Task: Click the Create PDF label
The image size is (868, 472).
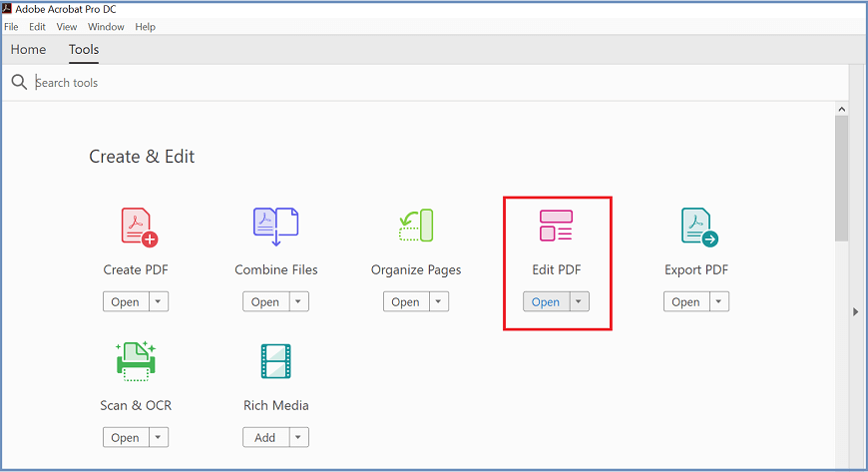Action: point(136,269)
